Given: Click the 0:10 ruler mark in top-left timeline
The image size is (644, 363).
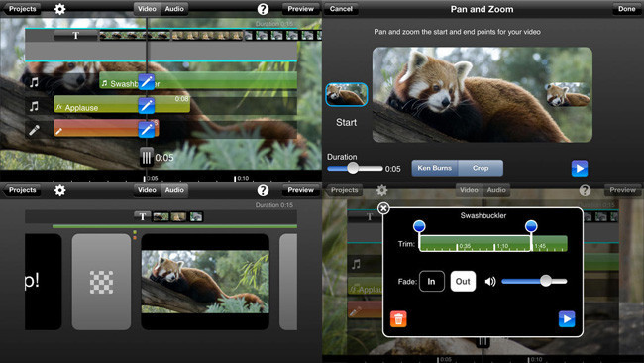Looking at the screenshot, I should point(243,178).
